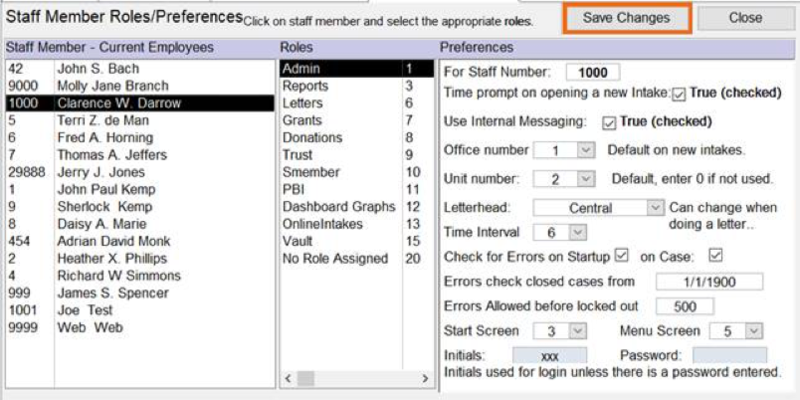The height and width of the screenshot is (400, 800).
Task: Toggle Use Internal Messaging checkbox
Action: (x=608, y=122)
